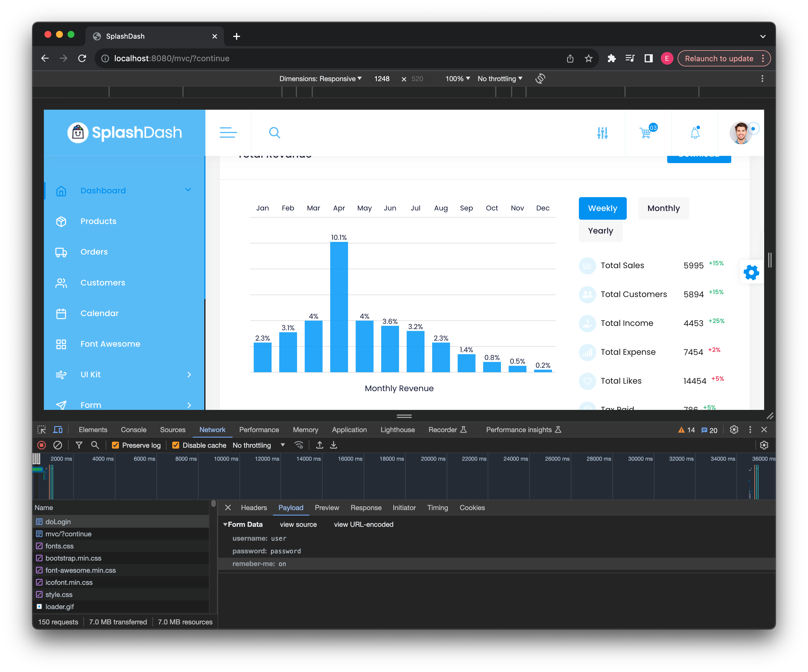Open the notifications bell icon

(x=695, y=133)
